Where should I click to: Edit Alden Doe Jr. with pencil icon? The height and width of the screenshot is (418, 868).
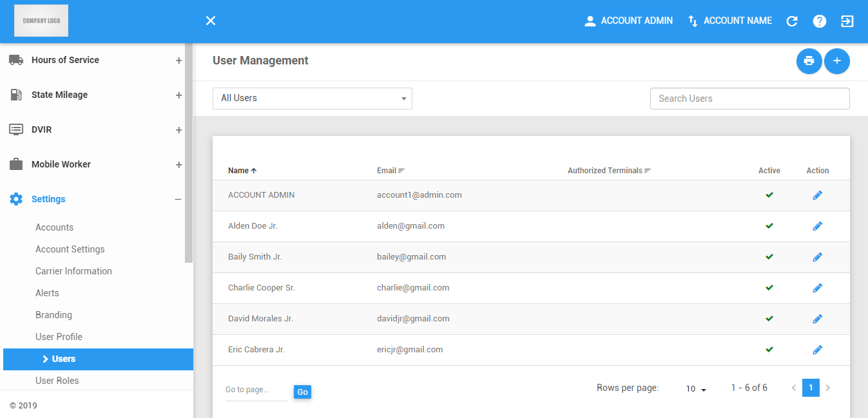pos(818,226)
